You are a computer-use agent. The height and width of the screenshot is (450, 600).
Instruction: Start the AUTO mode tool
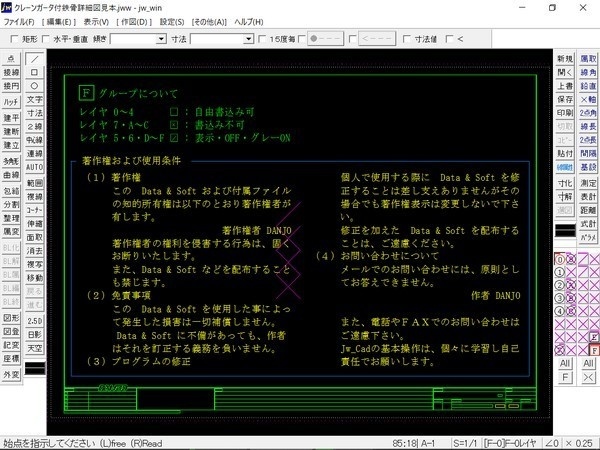point(34,167)
